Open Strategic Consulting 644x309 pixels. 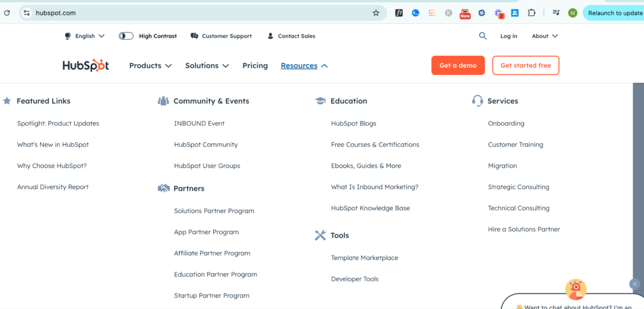[x=519, y=187]
